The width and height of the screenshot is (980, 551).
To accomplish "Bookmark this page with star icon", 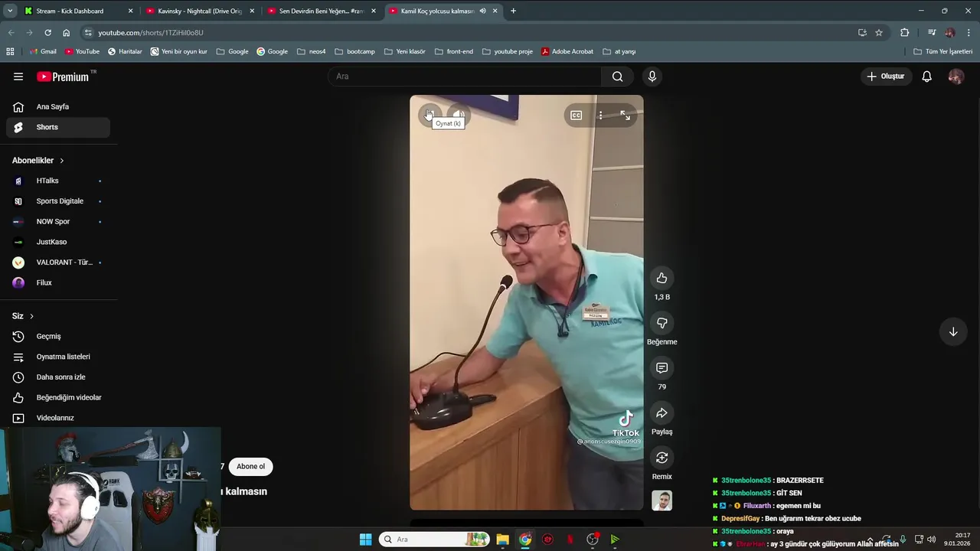I will (x=879, y=32).
